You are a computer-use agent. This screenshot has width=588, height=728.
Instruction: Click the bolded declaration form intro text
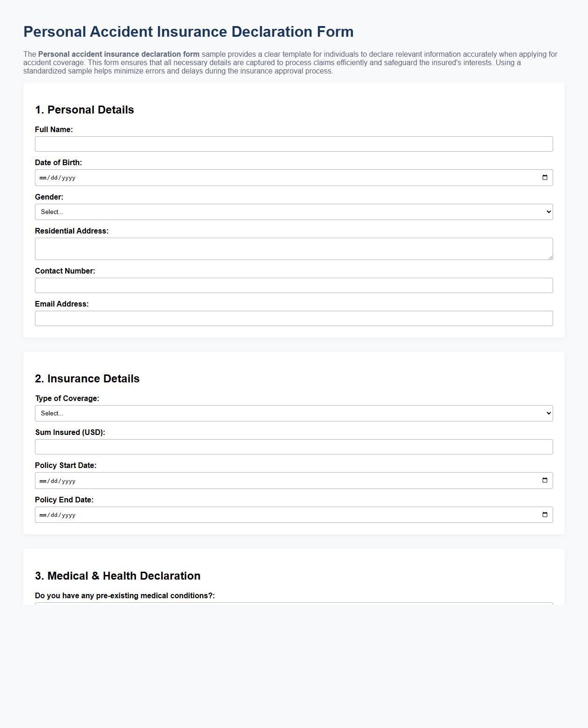[118, 53]
